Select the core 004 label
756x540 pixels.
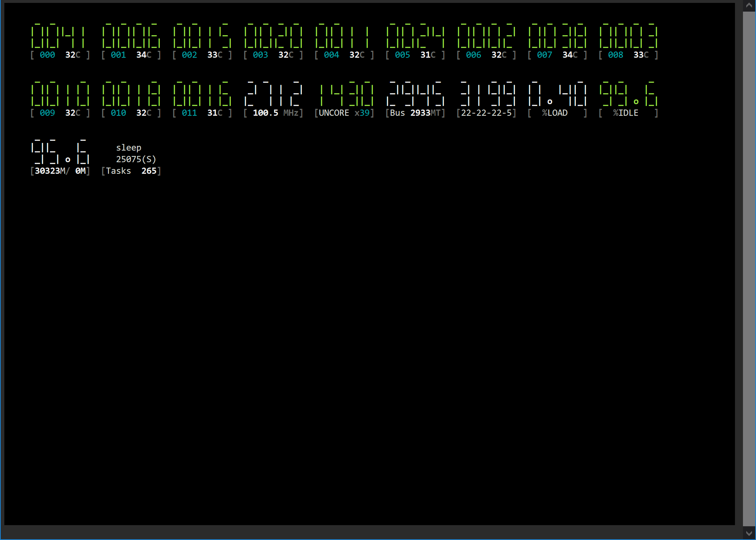332,55
